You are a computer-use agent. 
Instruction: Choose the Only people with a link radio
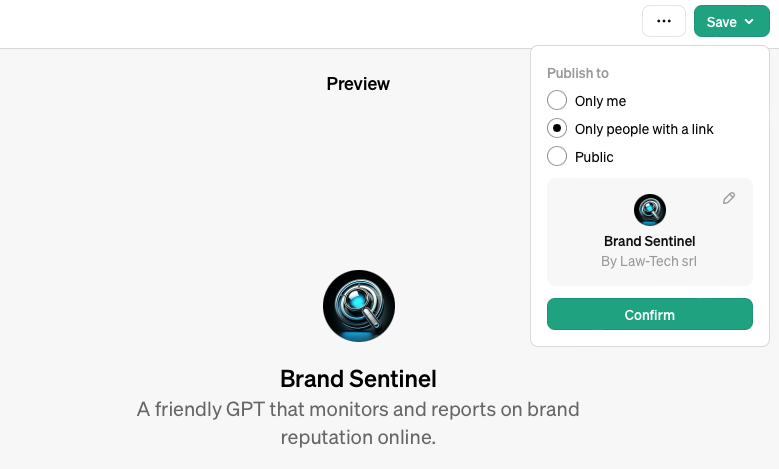click(557, 129)
